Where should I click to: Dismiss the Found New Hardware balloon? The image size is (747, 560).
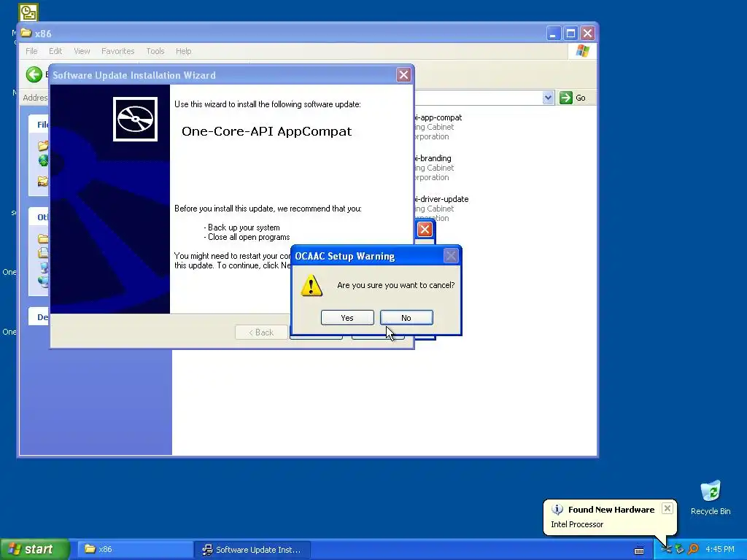(667, 508)
